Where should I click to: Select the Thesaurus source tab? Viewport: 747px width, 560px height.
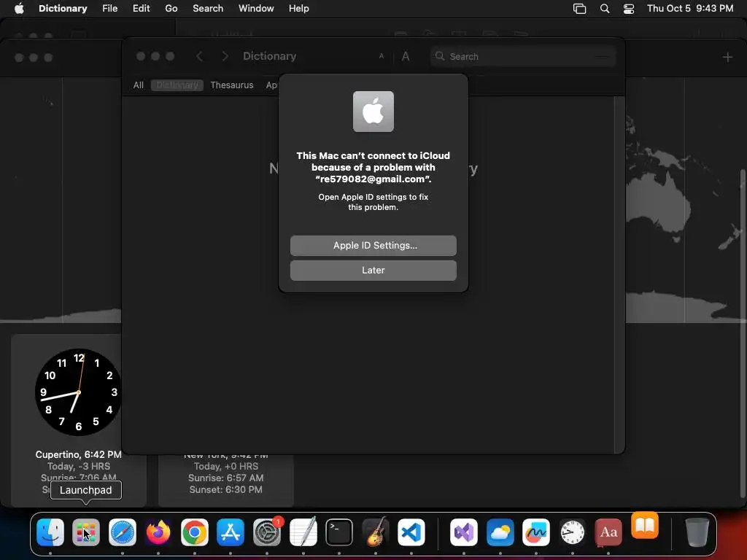[232, 85]
